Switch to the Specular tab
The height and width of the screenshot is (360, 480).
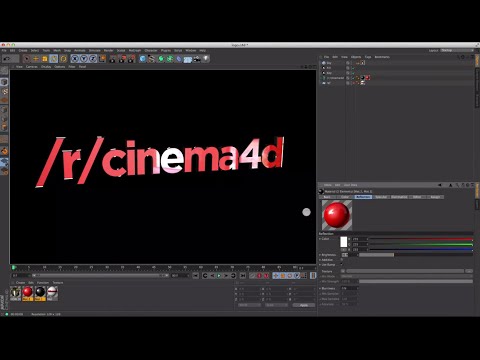click(381, 197)
